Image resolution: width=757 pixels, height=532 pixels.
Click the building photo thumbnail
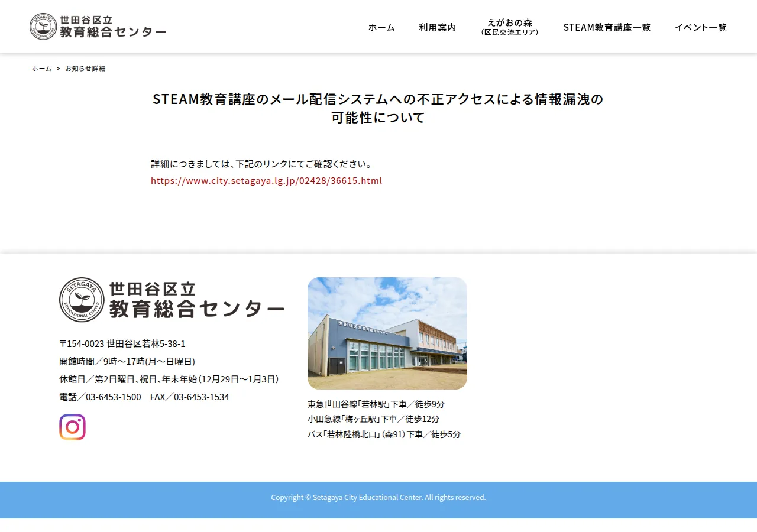387,333
